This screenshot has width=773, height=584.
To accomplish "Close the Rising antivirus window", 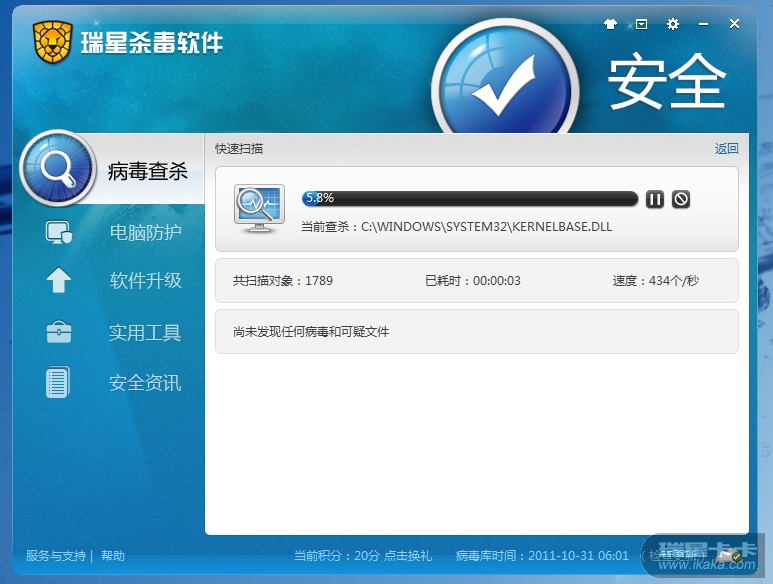I will (734, 24).
